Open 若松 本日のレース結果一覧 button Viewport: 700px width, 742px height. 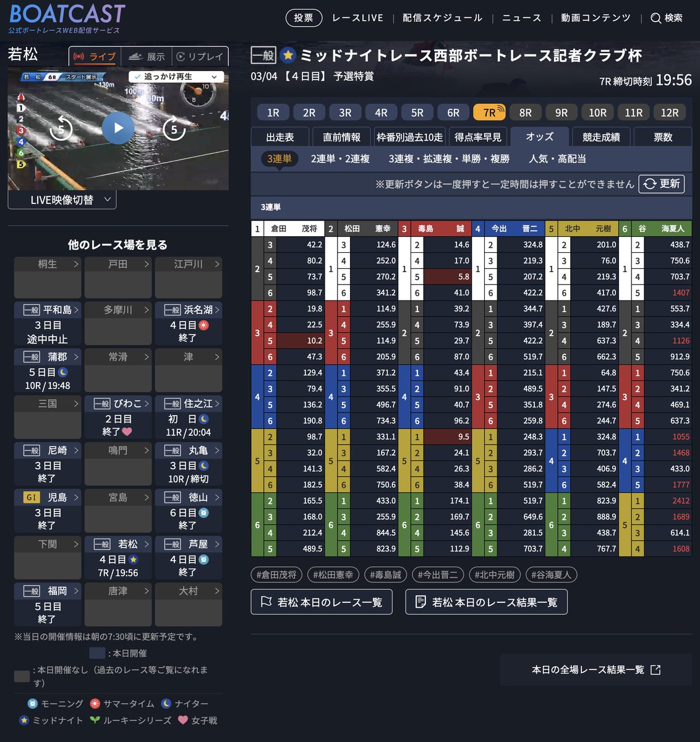[486, 602]
